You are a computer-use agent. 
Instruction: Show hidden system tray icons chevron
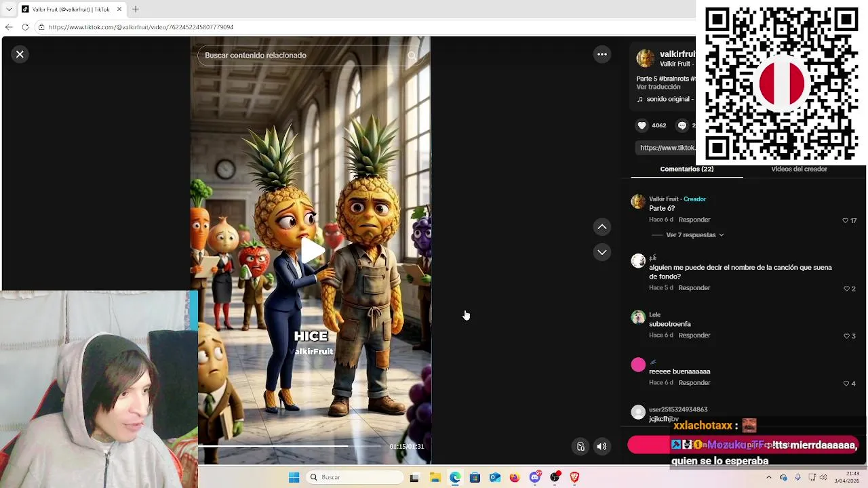[x=768, y=478]
